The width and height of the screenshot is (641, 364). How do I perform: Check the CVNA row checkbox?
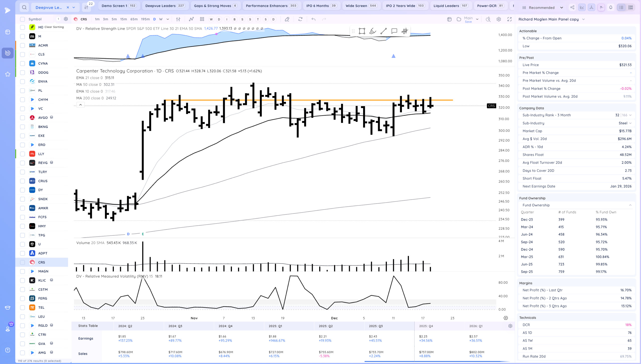[x=23, y=63]
